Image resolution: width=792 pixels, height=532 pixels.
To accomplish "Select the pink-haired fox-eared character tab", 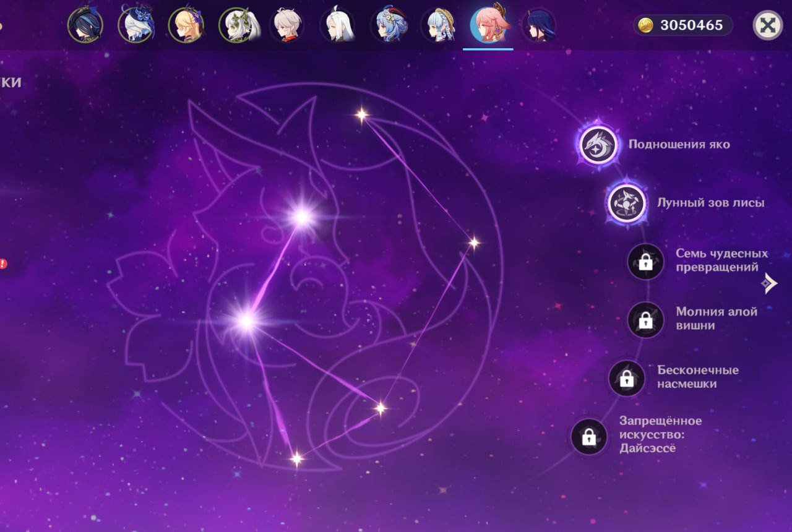I will (x=488, y=25).
